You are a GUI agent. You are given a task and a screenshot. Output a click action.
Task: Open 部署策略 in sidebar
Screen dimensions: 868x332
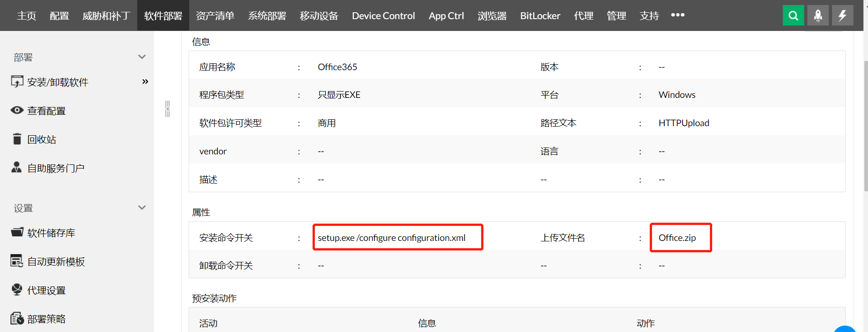tap(46, 319)
